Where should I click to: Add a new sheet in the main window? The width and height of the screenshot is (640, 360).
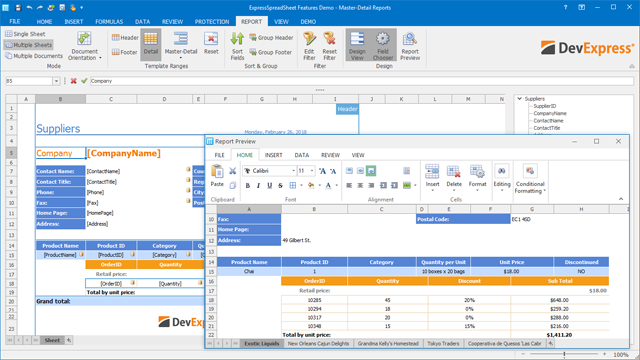coord(69,340)
